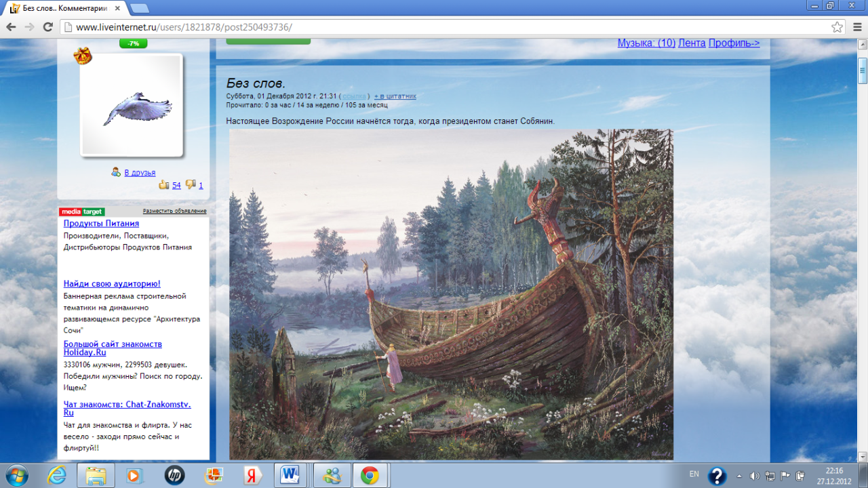Image resolution: width=868 pixels, height=488 pixels.
Task: Click the EN language indicator
Action: [x=694, y=474]
